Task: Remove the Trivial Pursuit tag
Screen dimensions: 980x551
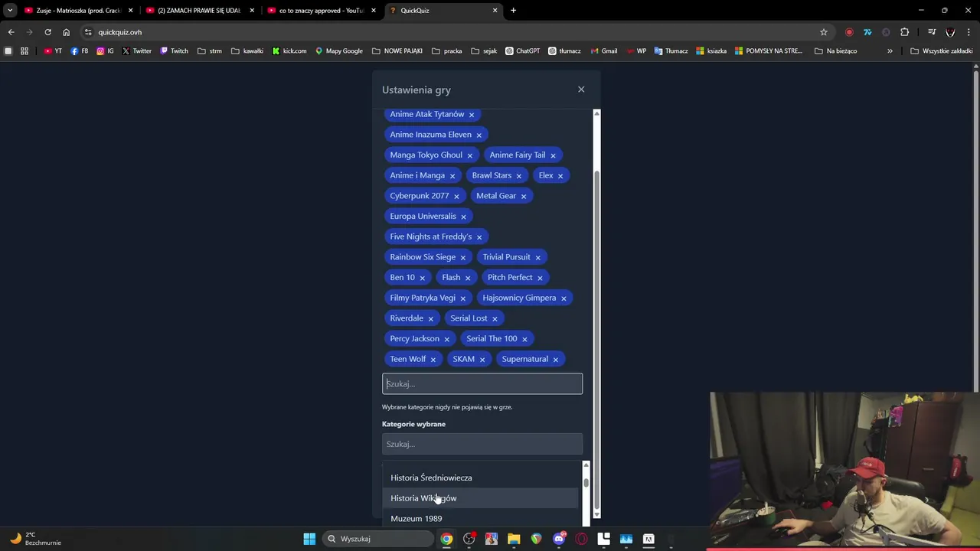Action: pyautogui.click(x=537, y=258)
